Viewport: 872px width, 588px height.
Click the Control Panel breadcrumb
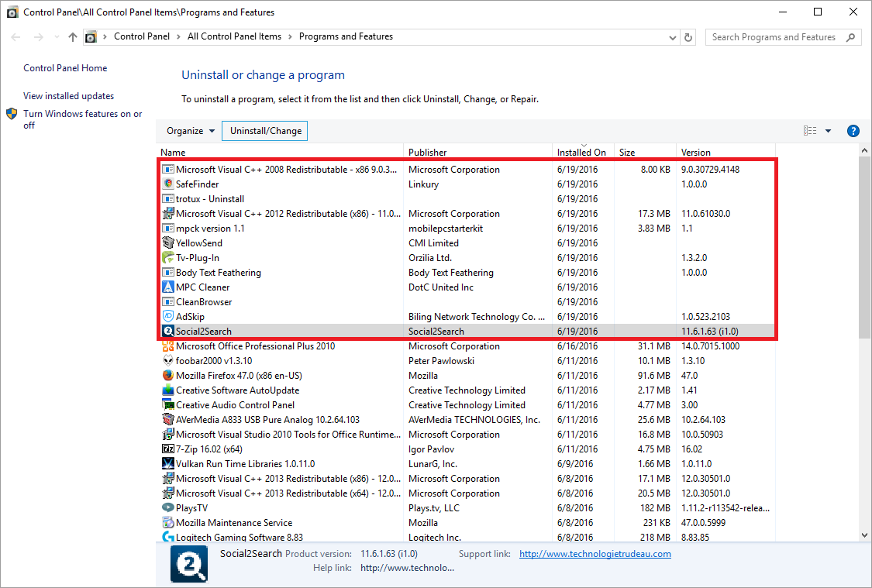tap(142, 36)
